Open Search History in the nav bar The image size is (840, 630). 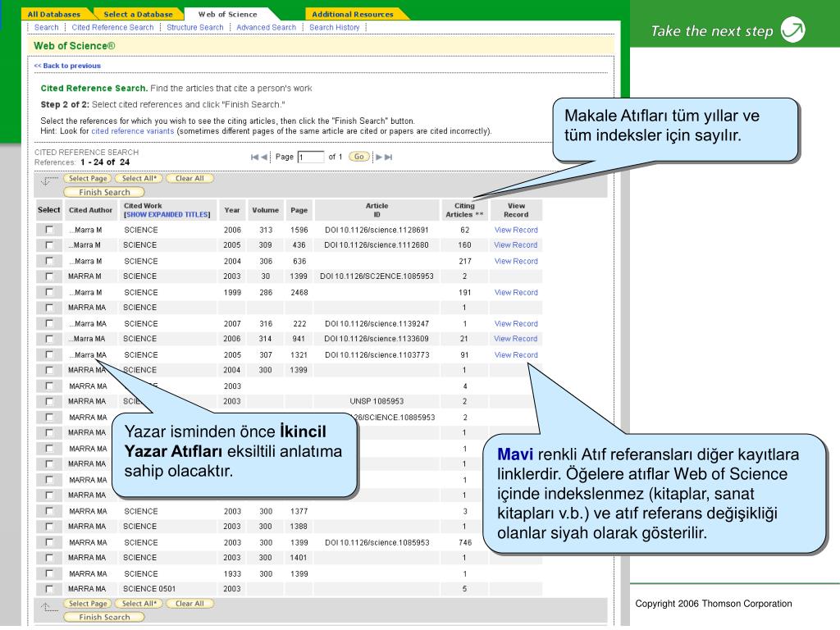[335, 27]
